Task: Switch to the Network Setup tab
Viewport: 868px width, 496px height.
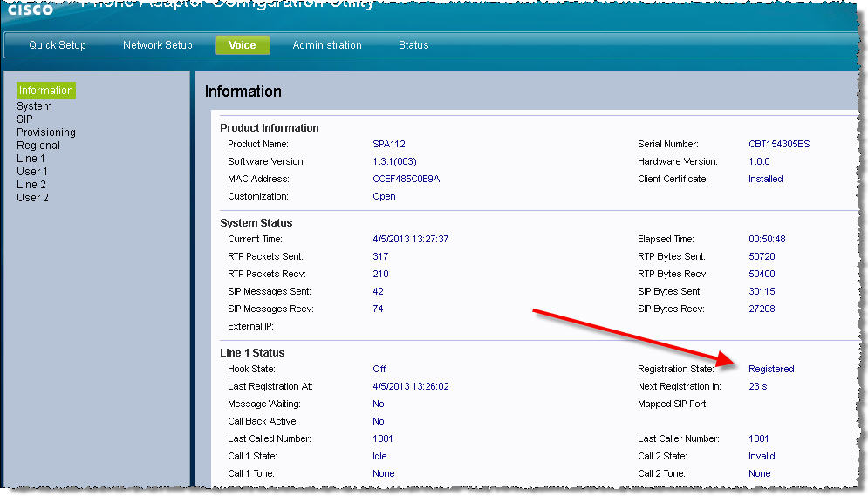Action: coord(158,45)
